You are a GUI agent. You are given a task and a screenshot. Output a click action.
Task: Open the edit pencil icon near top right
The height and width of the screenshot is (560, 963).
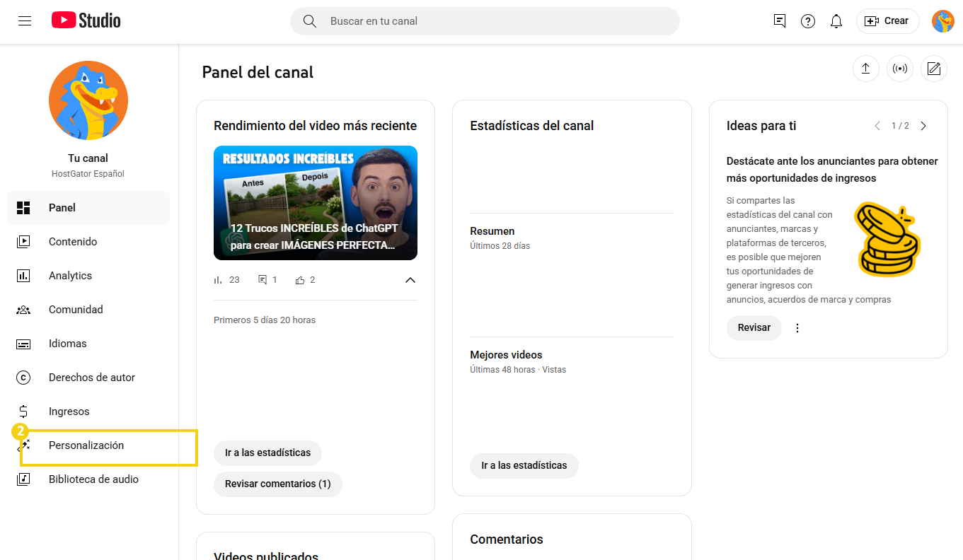click(933, 69)
